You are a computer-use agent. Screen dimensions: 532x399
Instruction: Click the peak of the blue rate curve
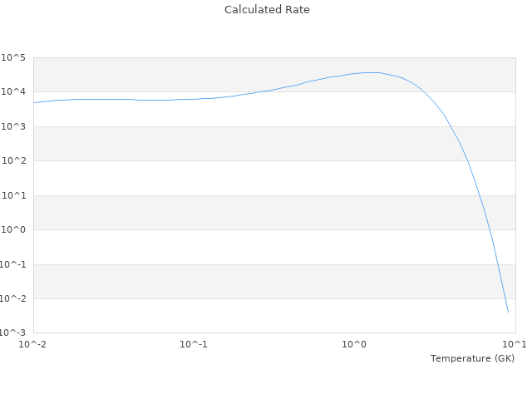click(x=371, y=72)
